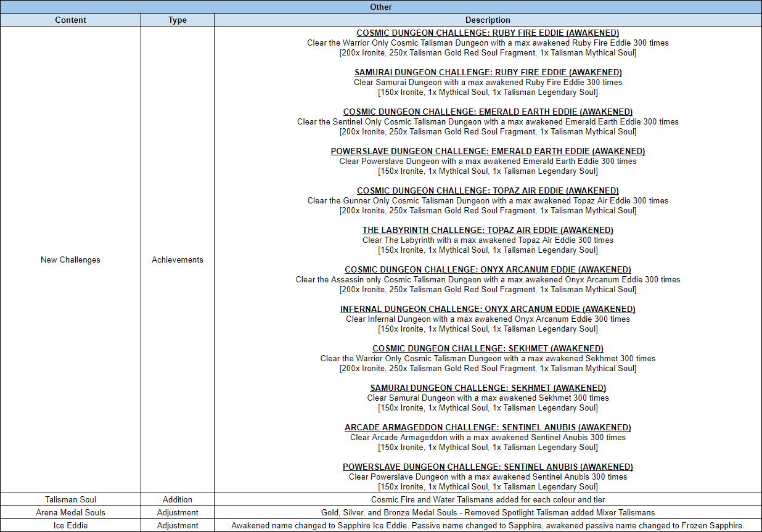The width and height of the screenshot is (762, 532).
Task: Open Powerslave Dungeon Challenge: Emerald Earth Eddie heading
Action: [x=488, y=151]
